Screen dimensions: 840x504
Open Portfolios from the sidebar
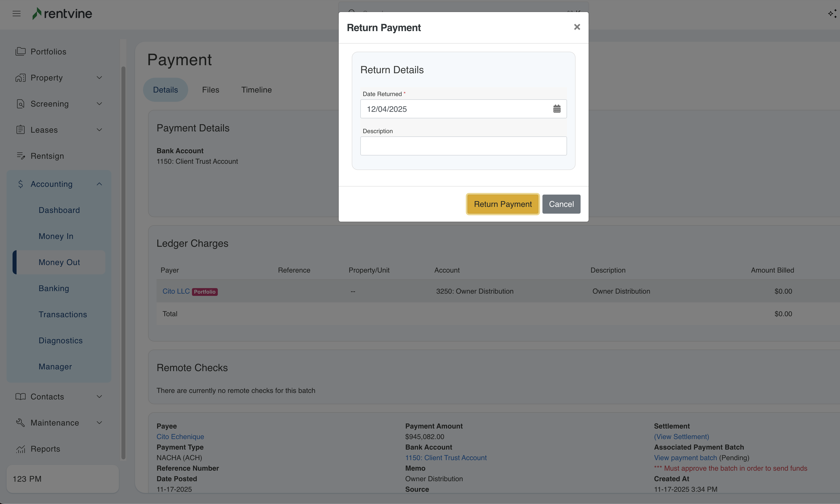[x=48, y=52]
